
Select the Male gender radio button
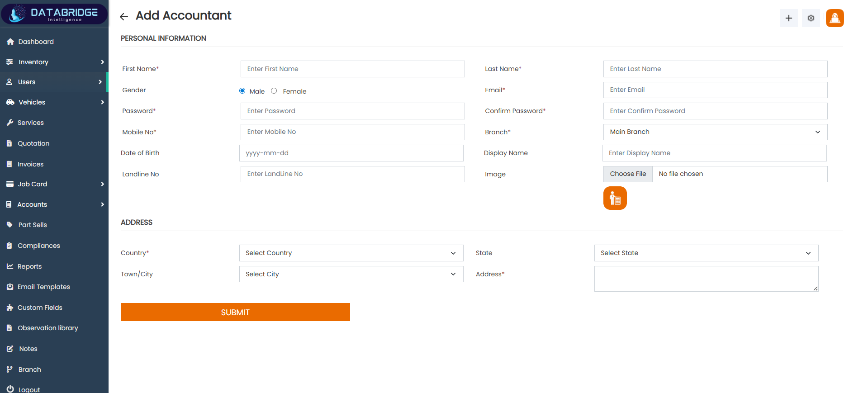(x=242, y=91)
